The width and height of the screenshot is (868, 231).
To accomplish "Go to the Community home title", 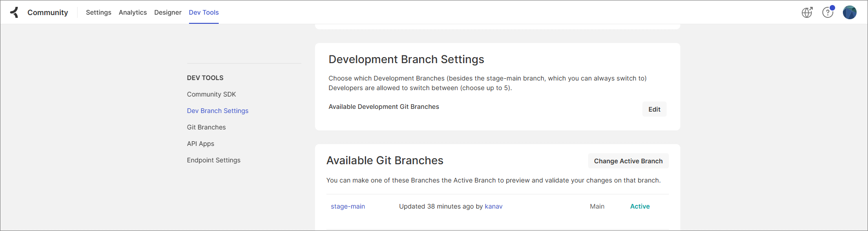I will click(47, 12).
